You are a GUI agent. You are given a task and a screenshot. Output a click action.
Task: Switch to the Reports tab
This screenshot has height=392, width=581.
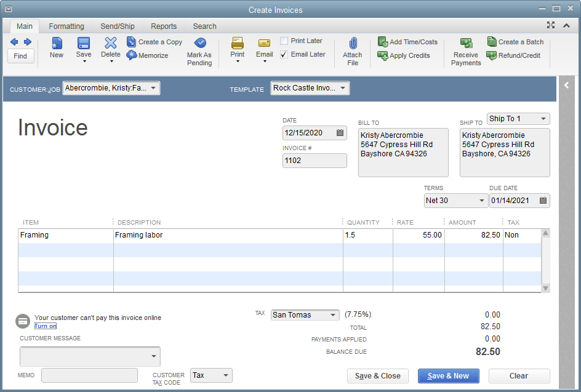164,26
